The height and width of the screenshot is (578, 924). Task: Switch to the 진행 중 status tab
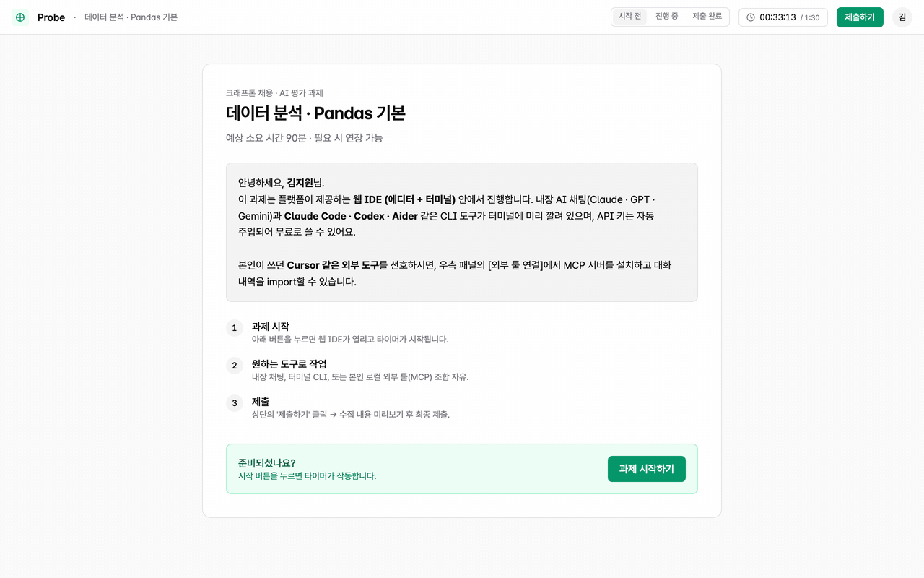pyautogui.click(x=666, y=17)
